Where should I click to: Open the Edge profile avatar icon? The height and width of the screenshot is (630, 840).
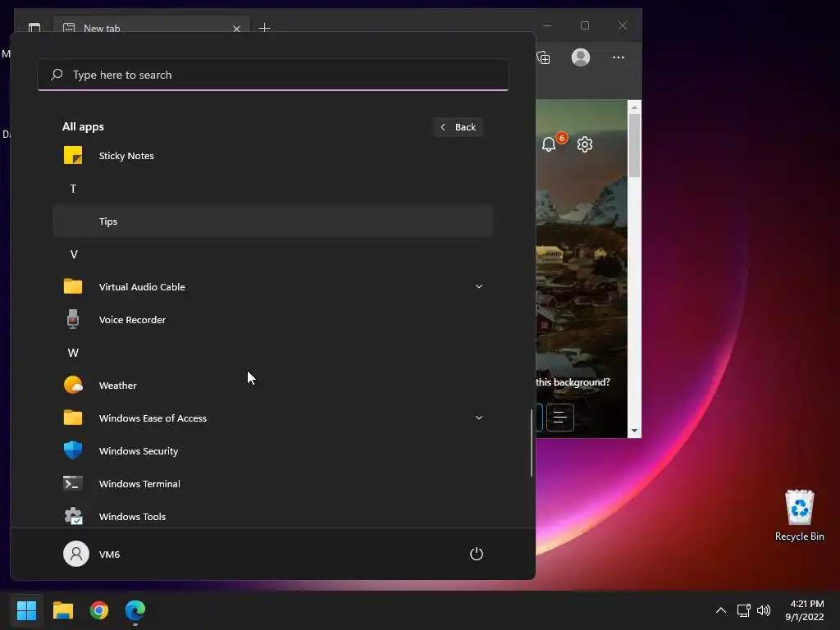(581, 57)
